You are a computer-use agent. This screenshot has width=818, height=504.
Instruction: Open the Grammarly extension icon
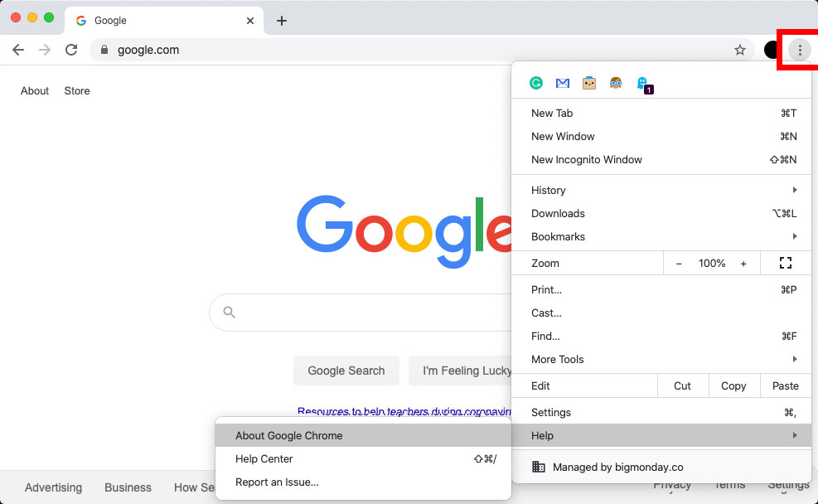(x=535, y=83)
